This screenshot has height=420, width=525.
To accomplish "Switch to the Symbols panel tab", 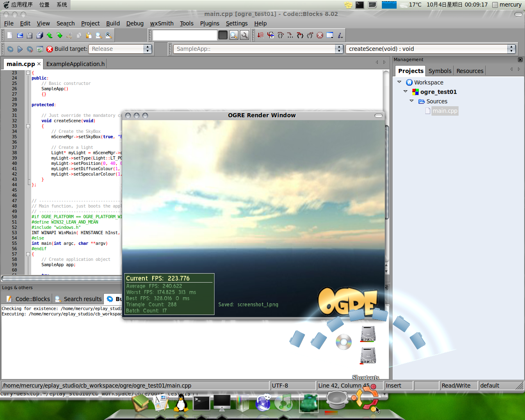I will [440, 71].
